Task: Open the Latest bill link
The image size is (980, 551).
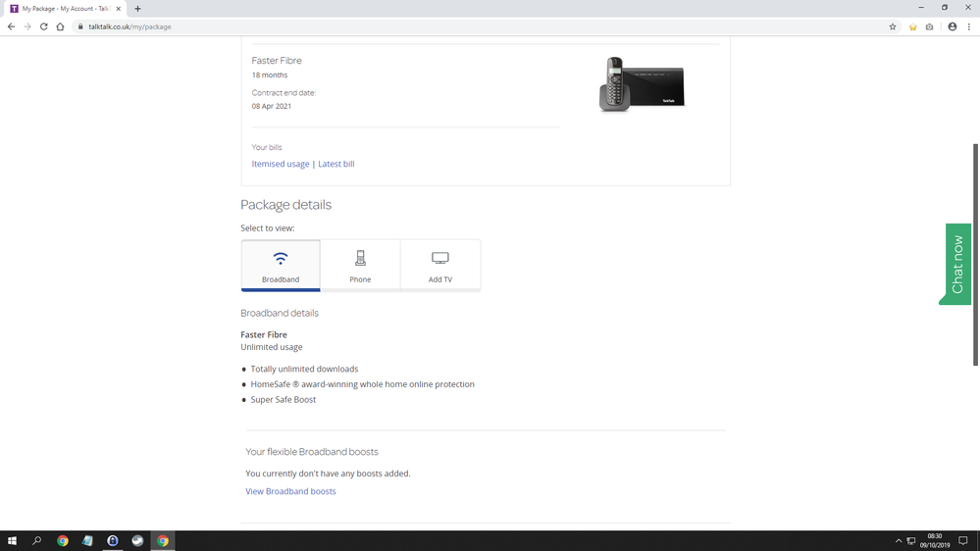Action: pyautogui.click(x=336, y=164)
